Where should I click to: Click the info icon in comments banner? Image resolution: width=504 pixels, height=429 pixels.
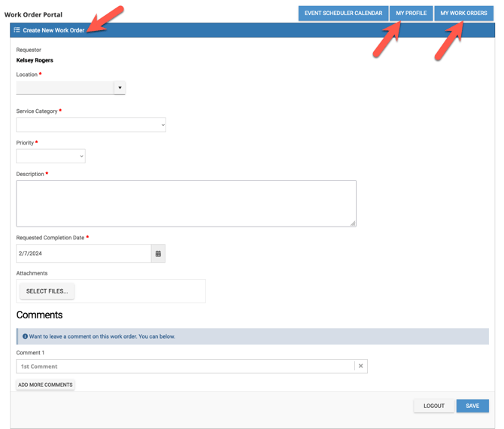coord(25,336)
